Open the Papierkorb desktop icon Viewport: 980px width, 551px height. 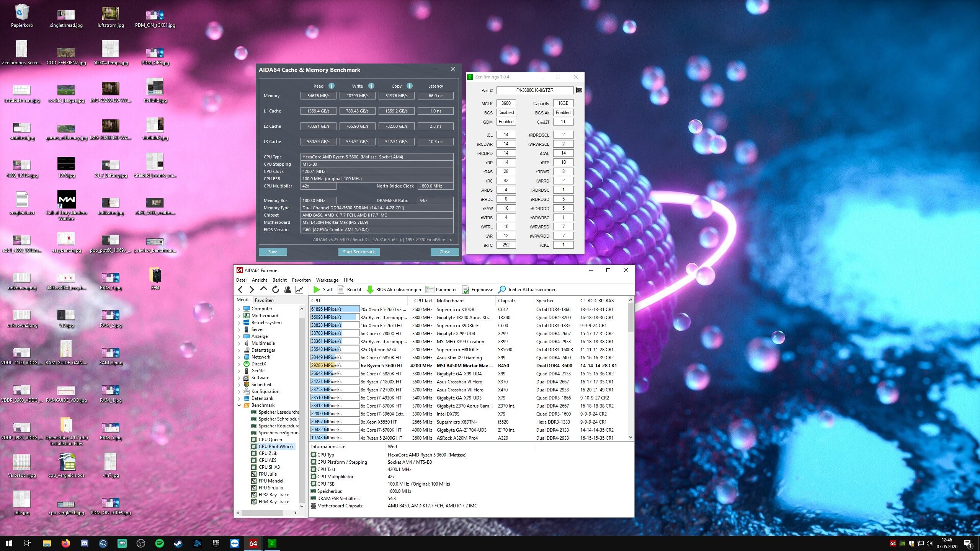22,15
